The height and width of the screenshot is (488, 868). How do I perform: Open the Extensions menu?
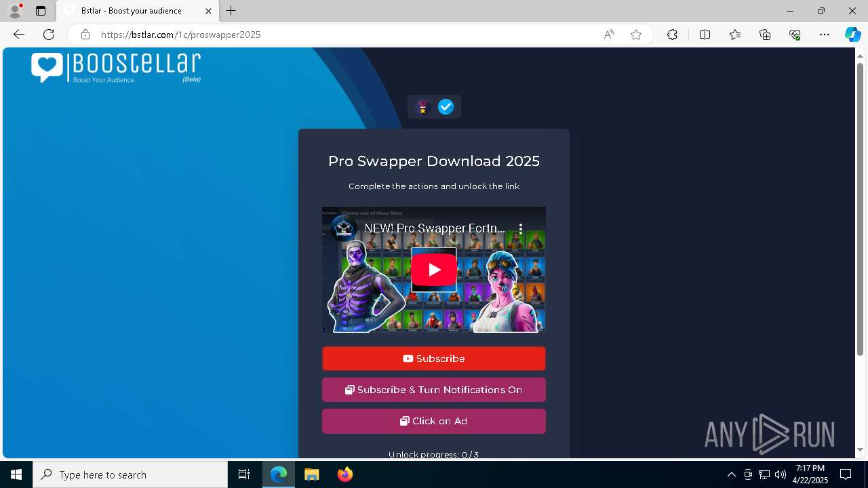pos(672,35)
